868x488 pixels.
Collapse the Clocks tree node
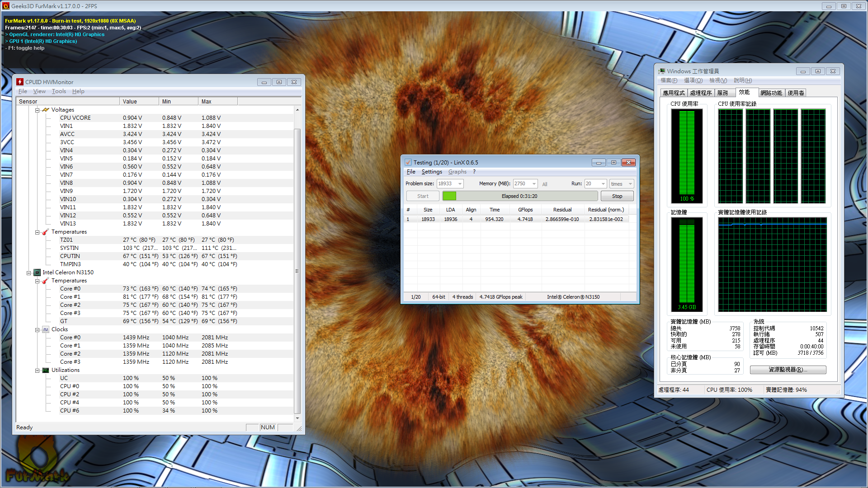pyautogui.click(x=38, y=329)
